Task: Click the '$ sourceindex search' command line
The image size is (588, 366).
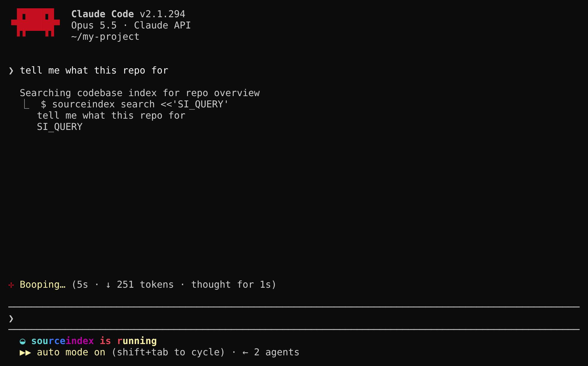Action: pyautogui.click(x=134, y=104)
